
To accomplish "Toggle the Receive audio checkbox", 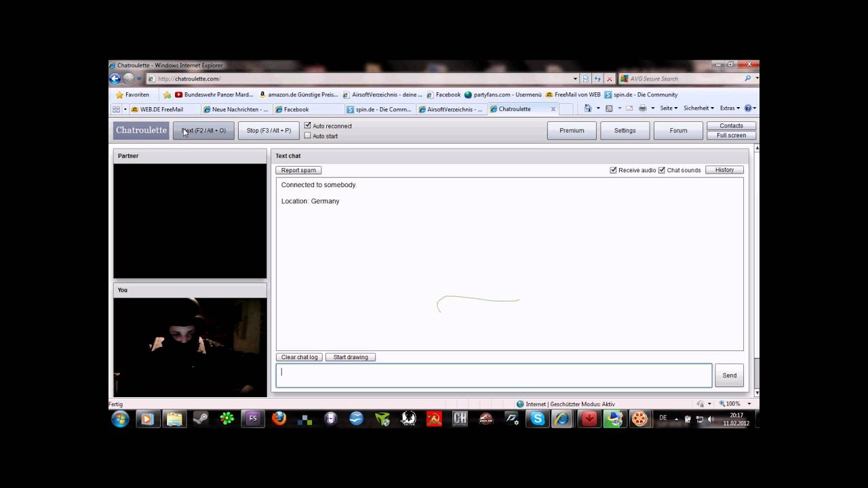I will point(613,170).
